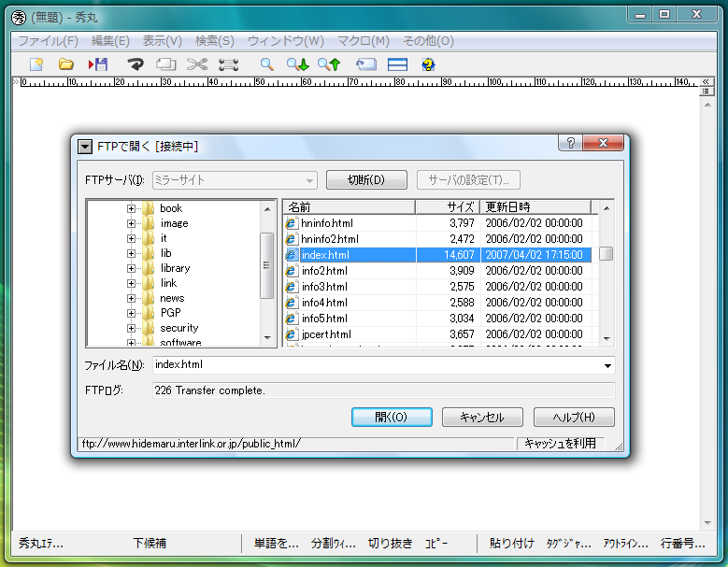Screen dimensions: 728x567
Task: Click the ruler collapse double-arrow icon
Action: (x=706, y=81)
